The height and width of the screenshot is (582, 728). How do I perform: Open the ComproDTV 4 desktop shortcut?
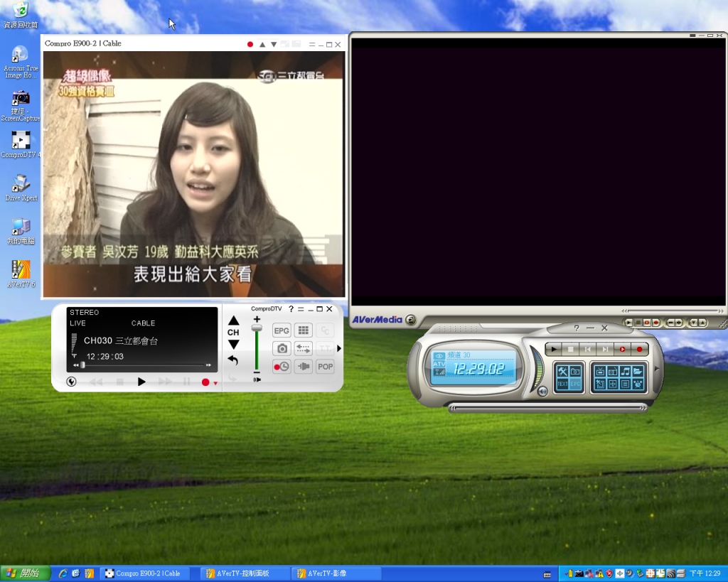point(21,145)
